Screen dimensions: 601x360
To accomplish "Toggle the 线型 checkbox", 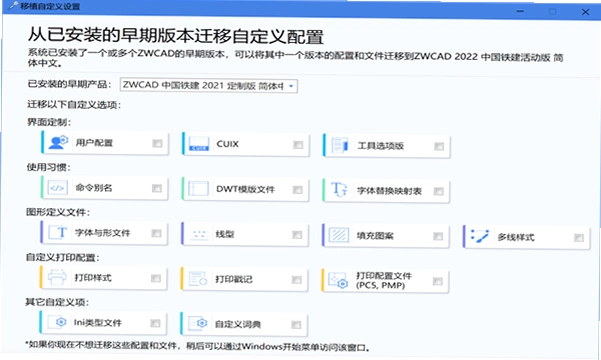I will point(297,235).
